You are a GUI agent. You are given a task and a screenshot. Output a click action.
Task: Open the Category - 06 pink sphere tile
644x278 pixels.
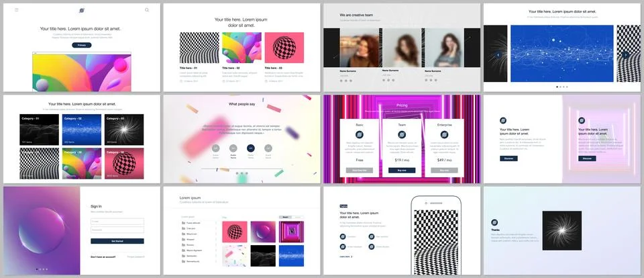click(x=124, y=163)
